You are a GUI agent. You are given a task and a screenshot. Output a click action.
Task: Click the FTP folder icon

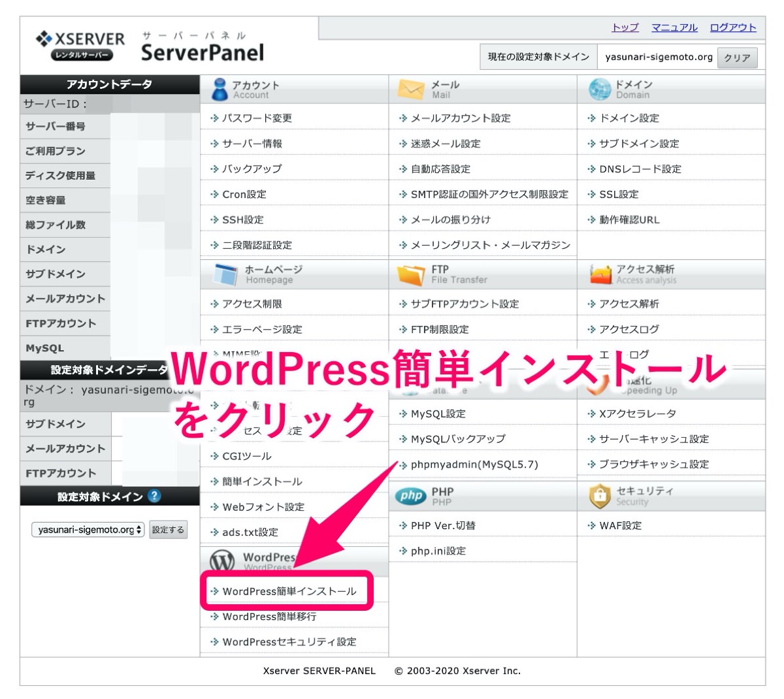(x=411, y=274)
